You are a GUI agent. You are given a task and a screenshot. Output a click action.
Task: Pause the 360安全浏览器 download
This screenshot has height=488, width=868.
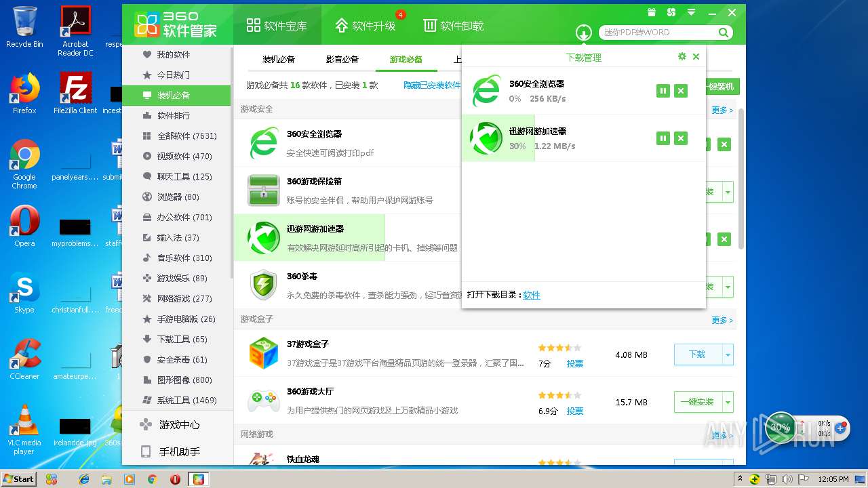(663, 91)
